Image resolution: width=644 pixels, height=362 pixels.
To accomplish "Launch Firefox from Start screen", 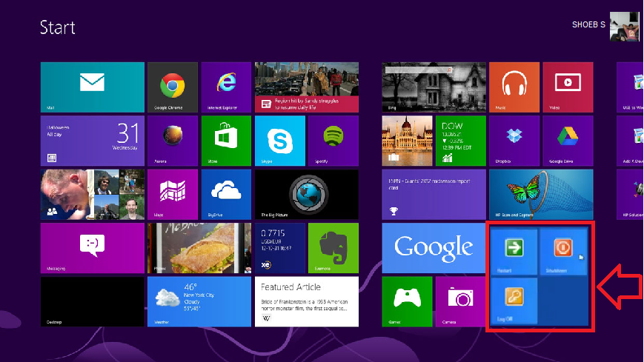I will tap(173, 141).
